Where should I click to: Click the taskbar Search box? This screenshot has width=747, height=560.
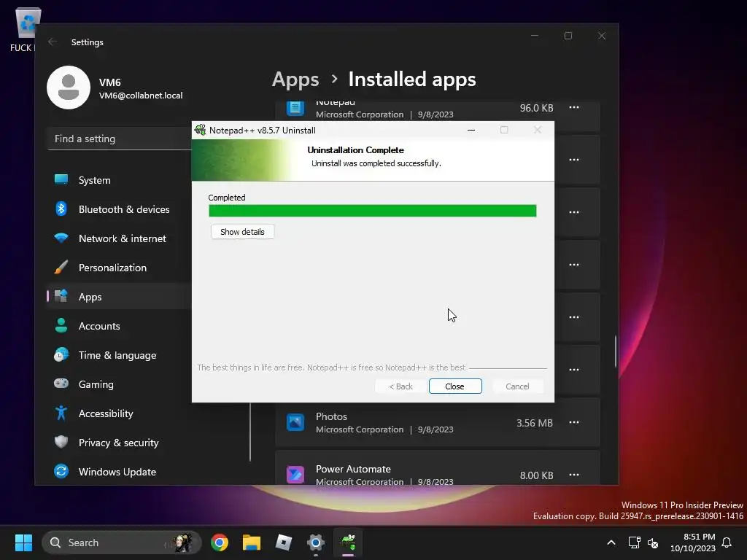pyautogui.click(x=122, y=542)
